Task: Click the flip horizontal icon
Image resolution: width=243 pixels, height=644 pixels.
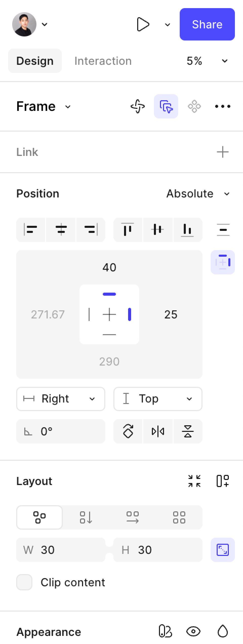Action: pyautogui.click(x=158, y=431)
